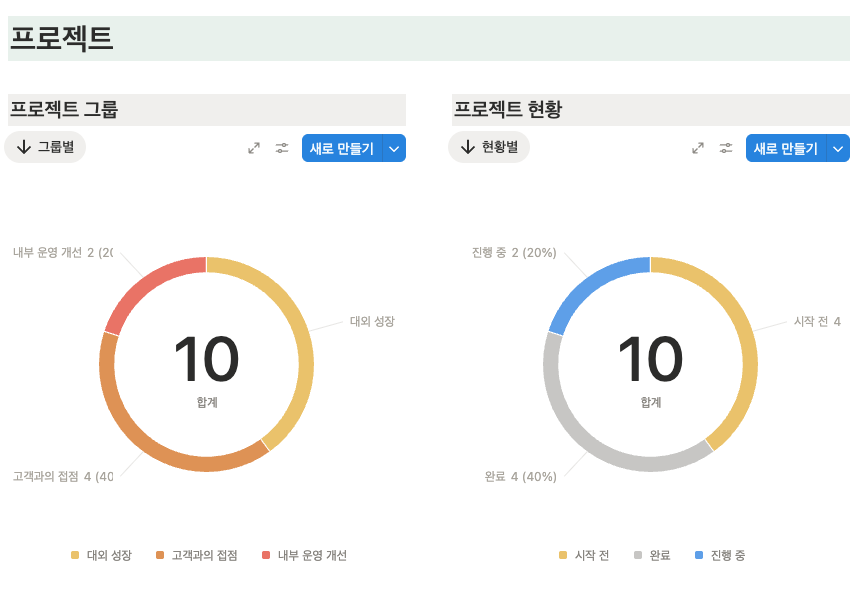The width and height of the screenshot is (860, 595).
Task: Open view settings icon for 프로젝트 그룹 chart
Action: [x=281, y=148]
